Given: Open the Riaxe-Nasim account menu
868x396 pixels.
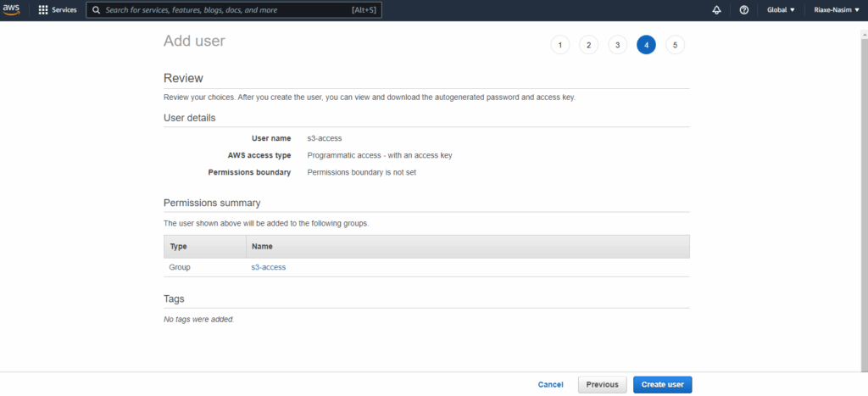Looking at the screenshot, I should tap(835, 10).
